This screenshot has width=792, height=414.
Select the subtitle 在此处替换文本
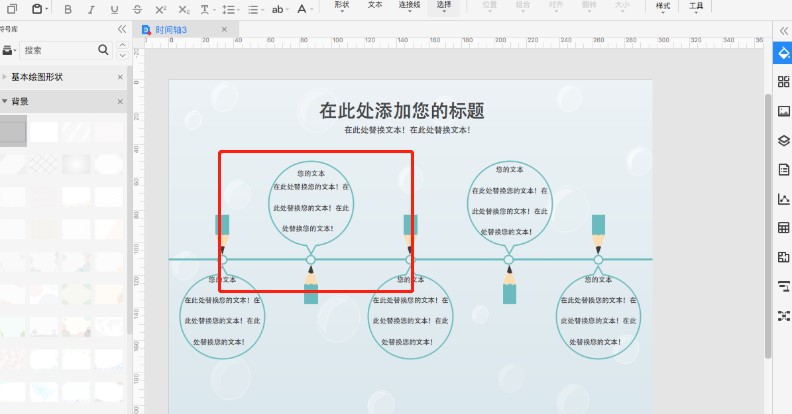tap(407, 130)
